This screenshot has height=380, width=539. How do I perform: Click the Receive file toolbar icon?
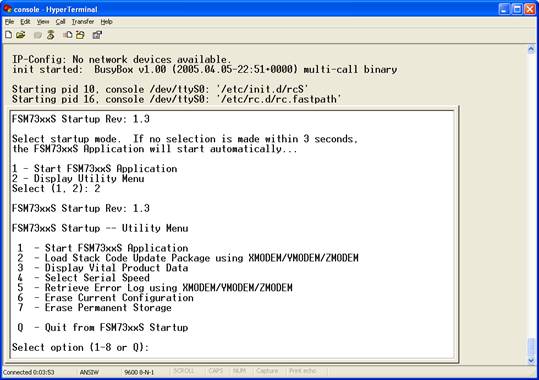pos(80,35)
